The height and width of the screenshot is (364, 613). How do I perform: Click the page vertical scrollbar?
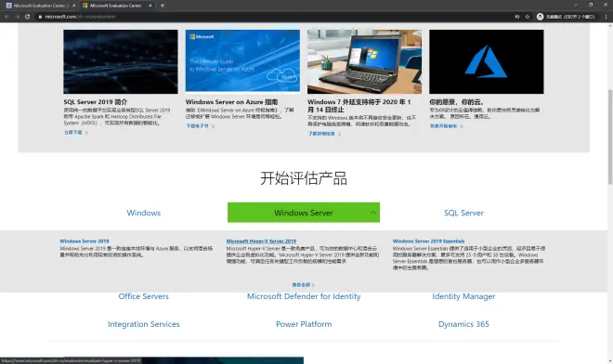(x=610, y=136)
